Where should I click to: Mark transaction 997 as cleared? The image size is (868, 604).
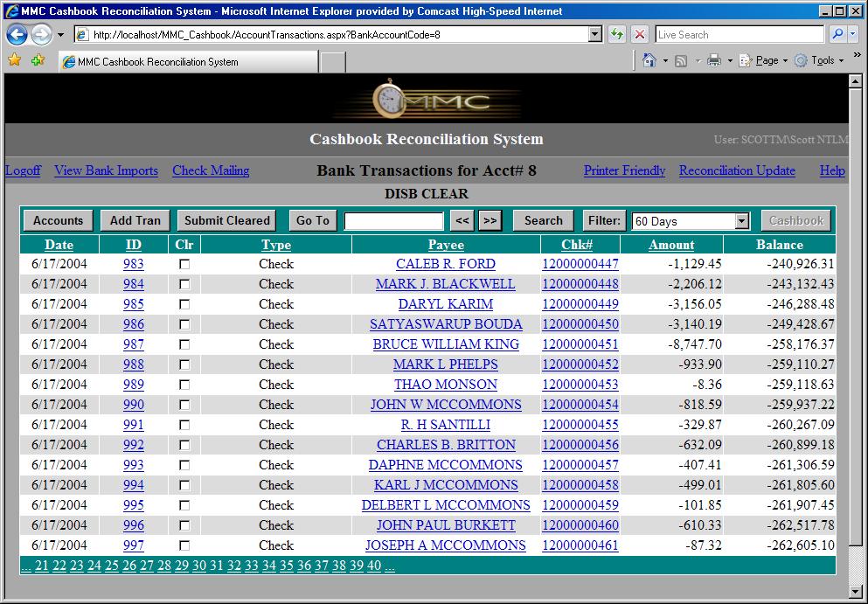pyautogui.click(x=184, y=545)
